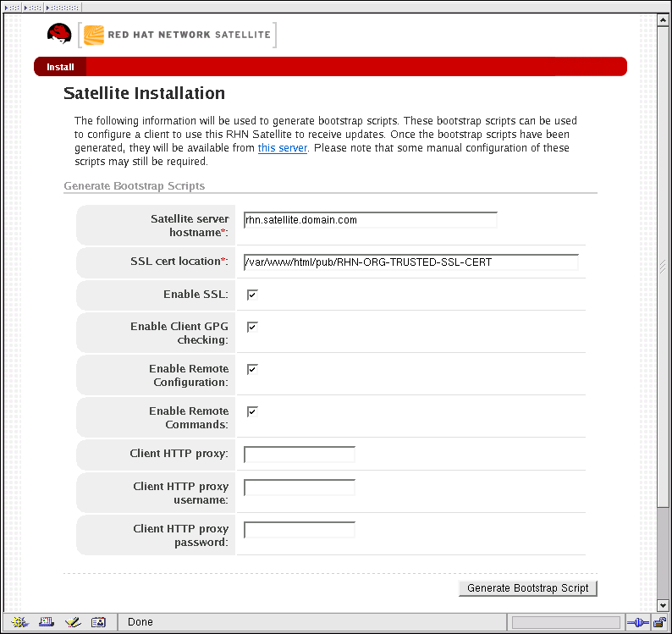Click the Client HTTP proxy field without username or password

click(299, 455)
